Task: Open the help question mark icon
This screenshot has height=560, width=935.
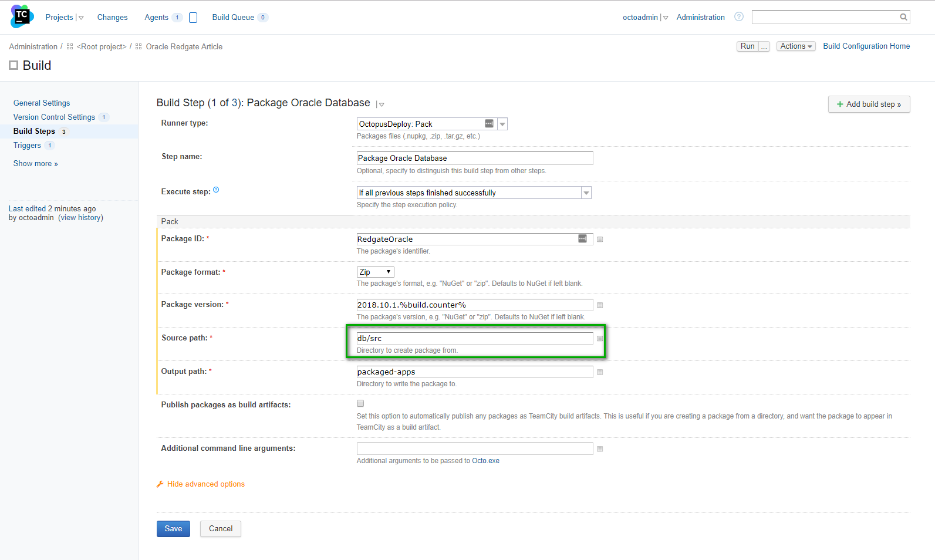Action: point(739,17)
